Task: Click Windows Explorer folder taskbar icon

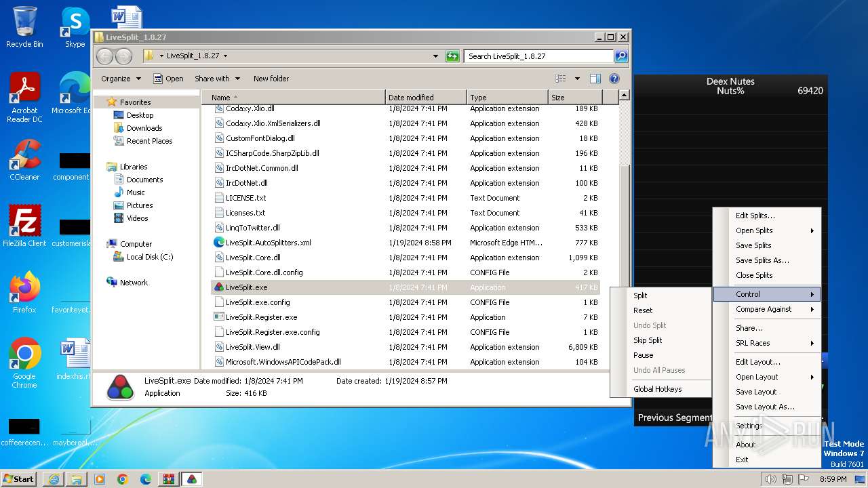Action: click(77, 479)
